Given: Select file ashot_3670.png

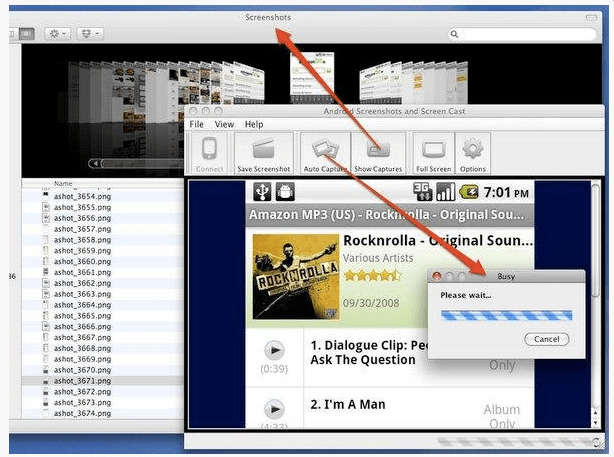Looking at the screenshot, I should (x=82, y=370).
